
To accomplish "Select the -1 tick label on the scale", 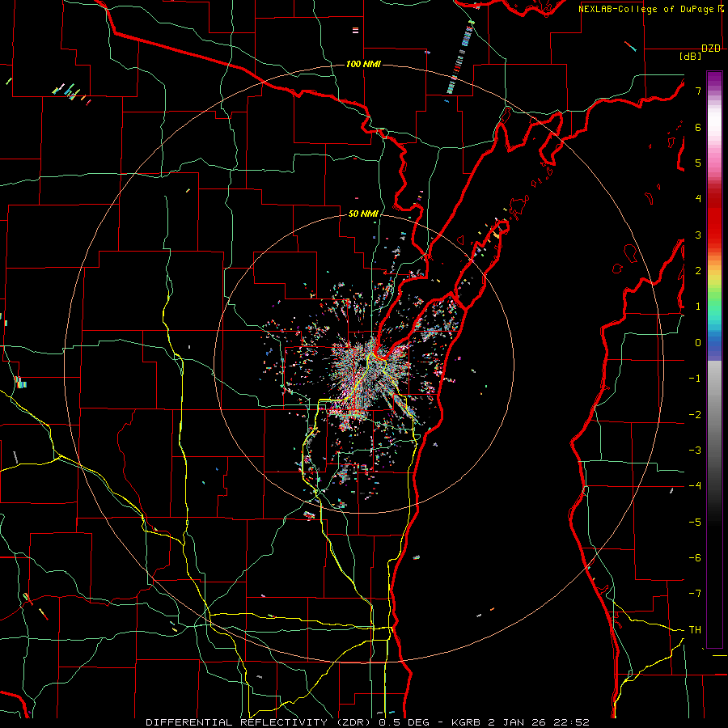I will tap(695, 379).
